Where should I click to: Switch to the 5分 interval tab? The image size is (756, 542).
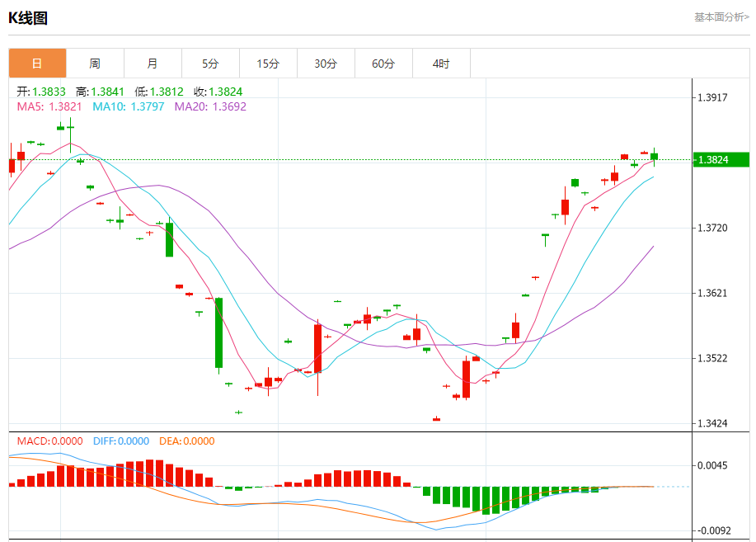coord(210,64)
